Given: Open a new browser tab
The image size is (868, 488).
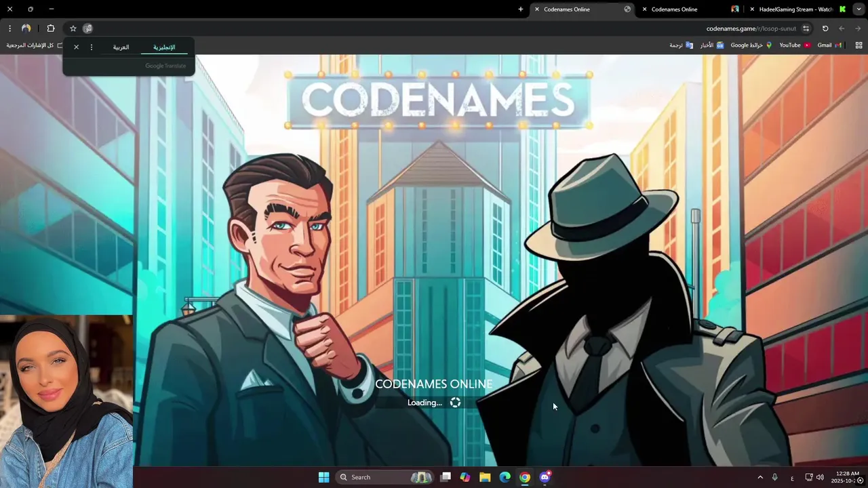Looking at the screenshot, I should point(521,9).
